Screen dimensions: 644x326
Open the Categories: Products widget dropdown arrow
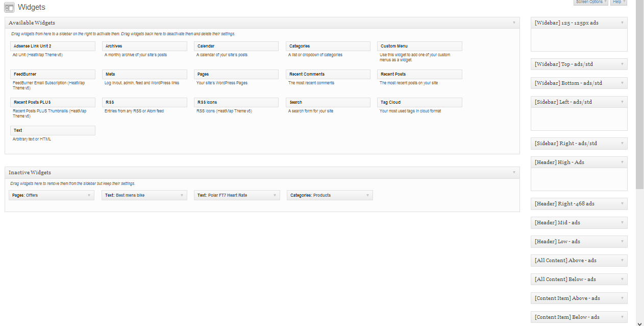coord(367,195)
